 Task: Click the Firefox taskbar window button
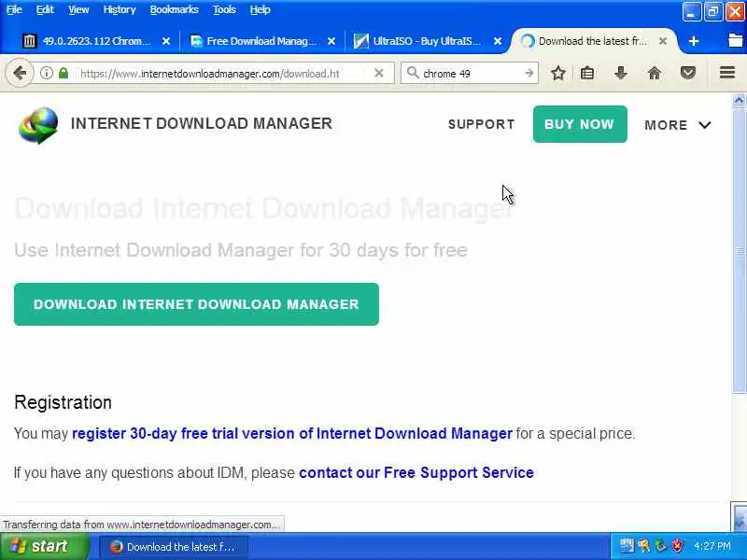pyautogui.click(x=174, y=547)
